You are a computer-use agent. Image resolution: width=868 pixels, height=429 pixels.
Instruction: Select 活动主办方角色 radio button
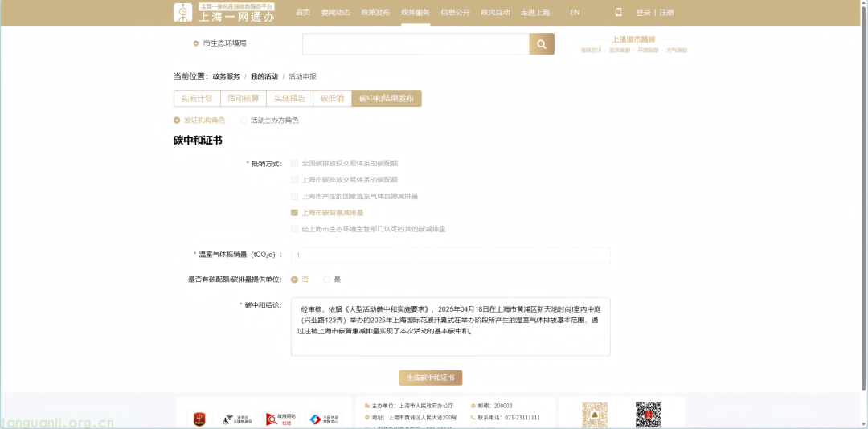tap(243, 121)
